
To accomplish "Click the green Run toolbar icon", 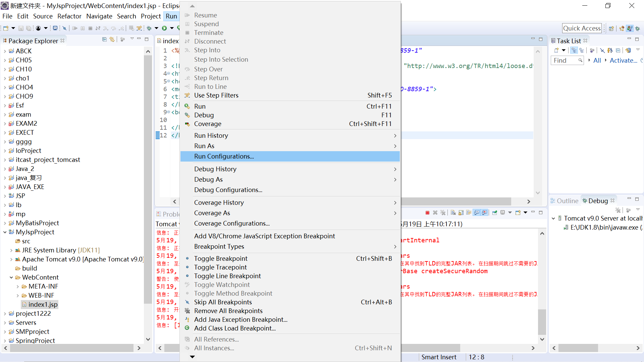I will (164, 28).
